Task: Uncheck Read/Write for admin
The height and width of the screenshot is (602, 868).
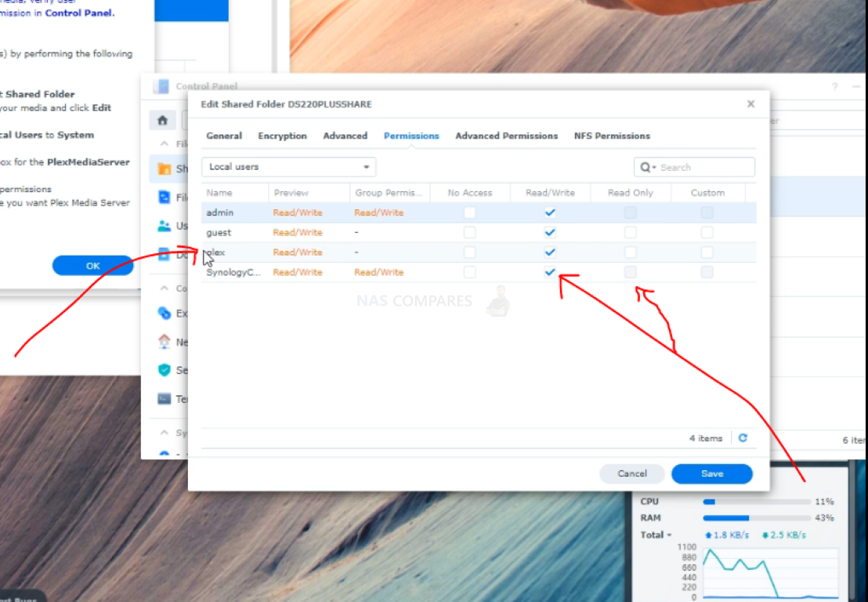Action: [550, 212]
